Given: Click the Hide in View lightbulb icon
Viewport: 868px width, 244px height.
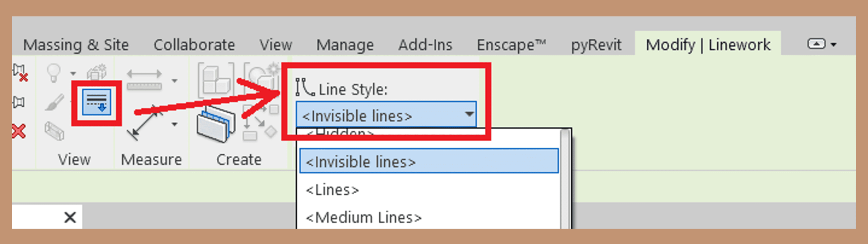Looking at the screenshot, I should coord(54,73).
